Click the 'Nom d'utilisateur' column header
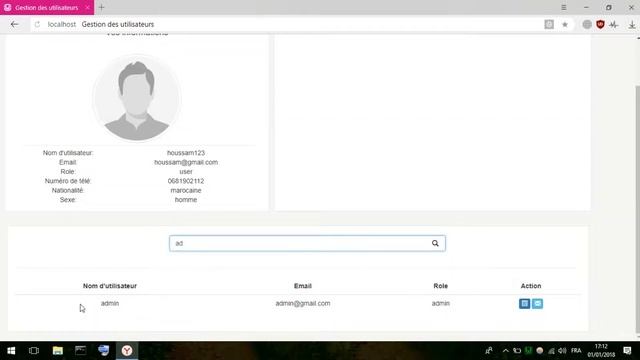 pos(110,286)
